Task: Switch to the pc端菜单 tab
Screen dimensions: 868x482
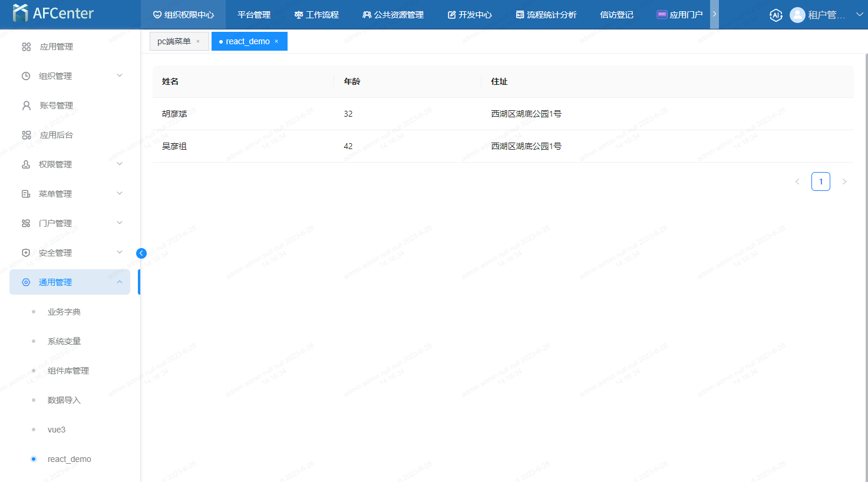Action: point(174,41)
